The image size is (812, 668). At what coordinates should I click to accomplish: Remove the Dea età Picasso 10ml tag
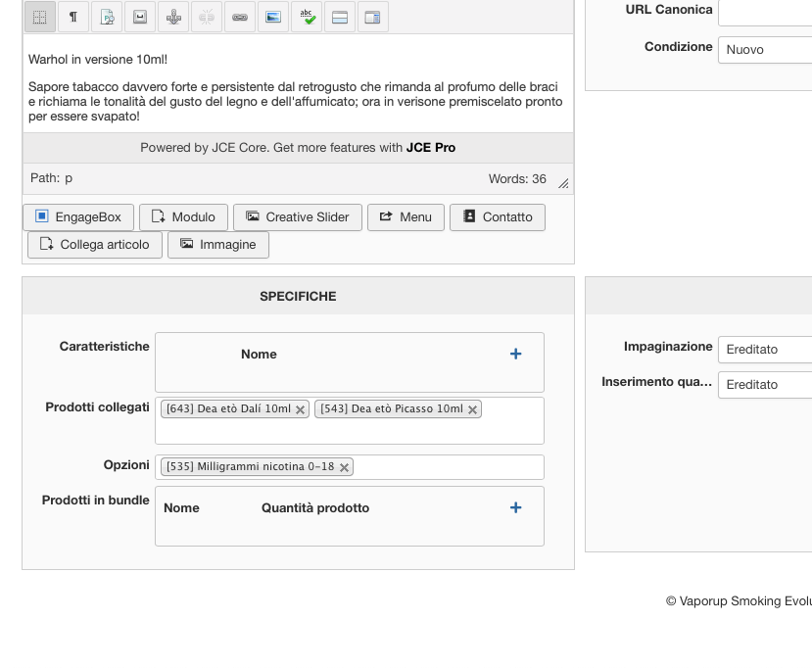tap(473, 409)
